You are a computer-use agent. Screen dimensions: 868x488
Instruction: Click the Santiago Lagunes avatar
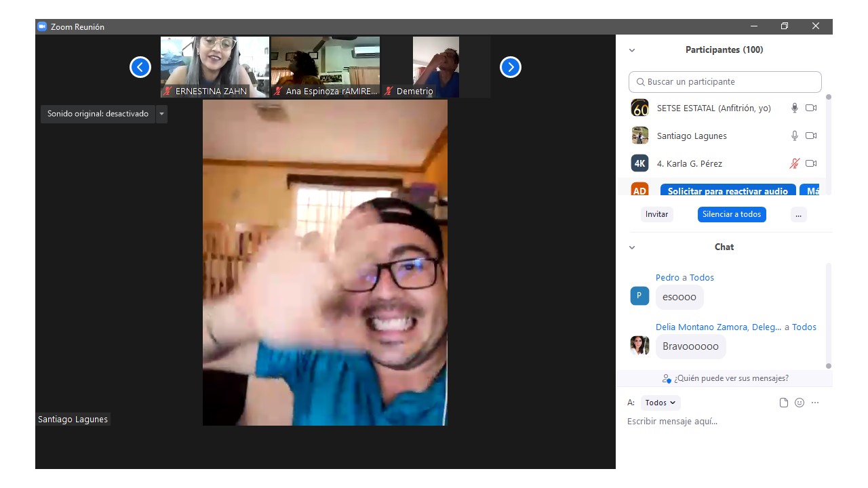pyautogui.click(x=639, y=136)
